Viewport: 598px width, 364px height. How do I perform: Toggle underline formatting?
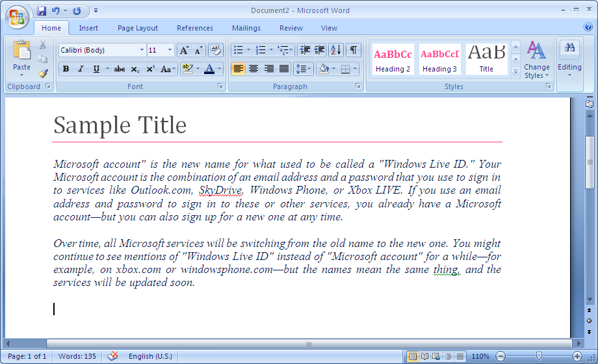tap(96, 69)
